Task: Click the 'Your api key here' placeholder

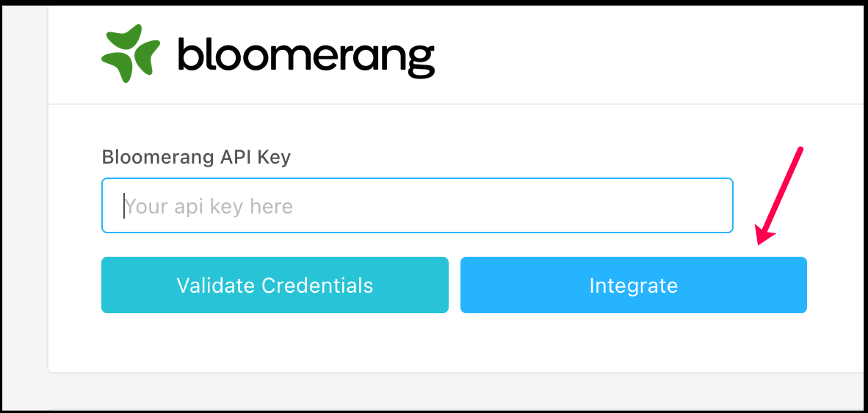Action: tap(209, 207)
